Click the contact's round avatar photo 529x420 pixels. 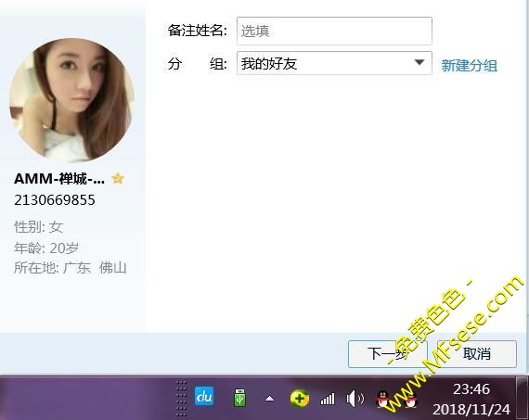71,100
